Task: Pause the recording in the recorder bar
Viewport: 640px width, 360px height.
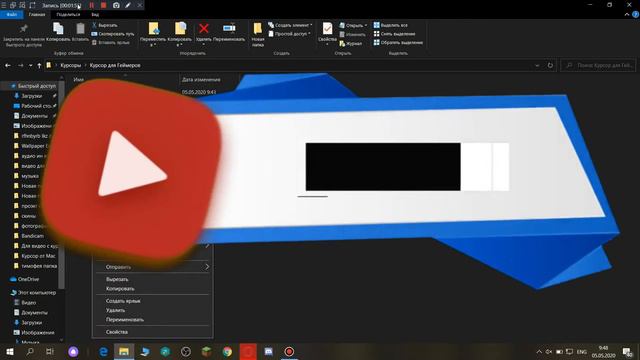Action: [91, 5]
